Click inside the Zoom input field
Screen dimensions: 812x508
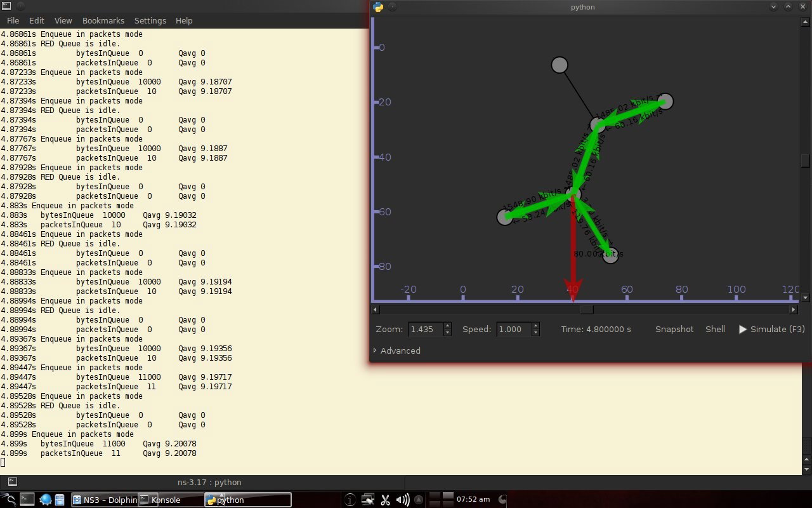pyautogui.click(x=426, y=329)
